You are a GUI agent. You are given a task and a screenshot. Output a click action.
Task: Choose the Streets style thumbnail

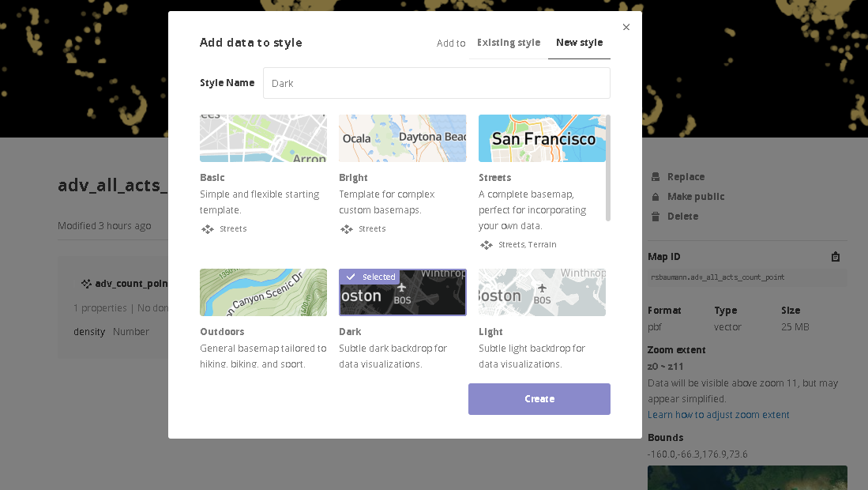point(542,138)
